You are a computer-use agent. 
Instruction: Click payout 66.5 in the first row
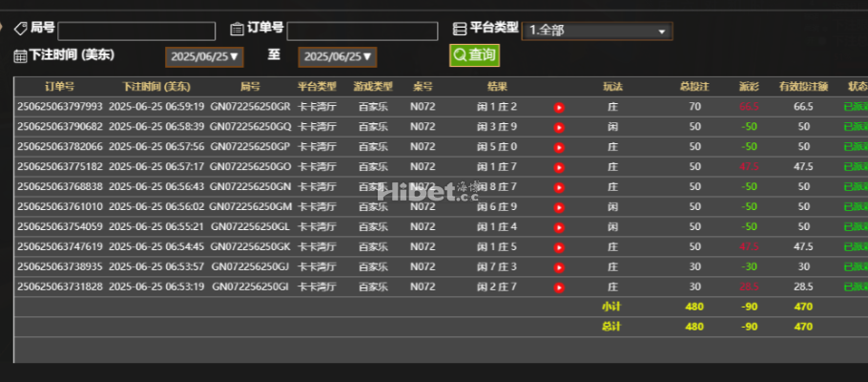[749, 106]
